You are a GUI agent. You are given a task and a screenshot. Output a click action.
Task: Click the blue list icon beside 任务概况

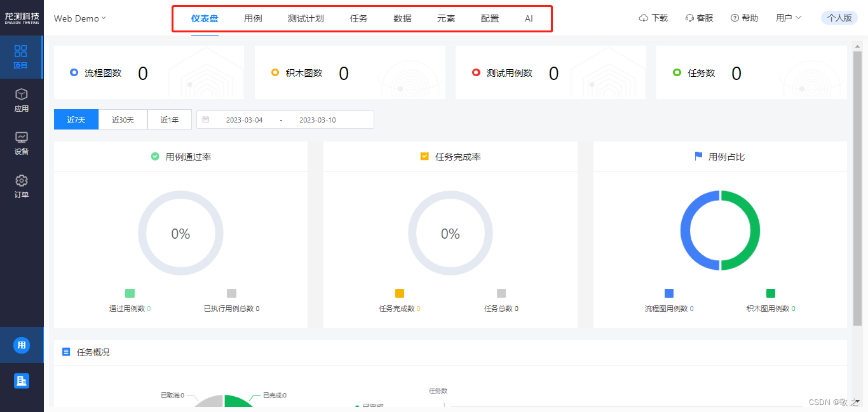pyautogui.click(x=66, y=352)
